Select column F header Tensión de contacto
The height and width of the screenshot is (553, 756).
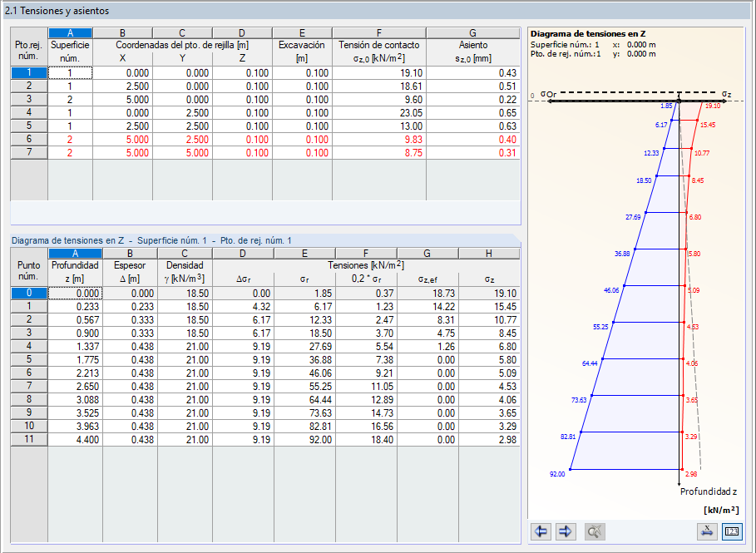click(x=379, y=32)
